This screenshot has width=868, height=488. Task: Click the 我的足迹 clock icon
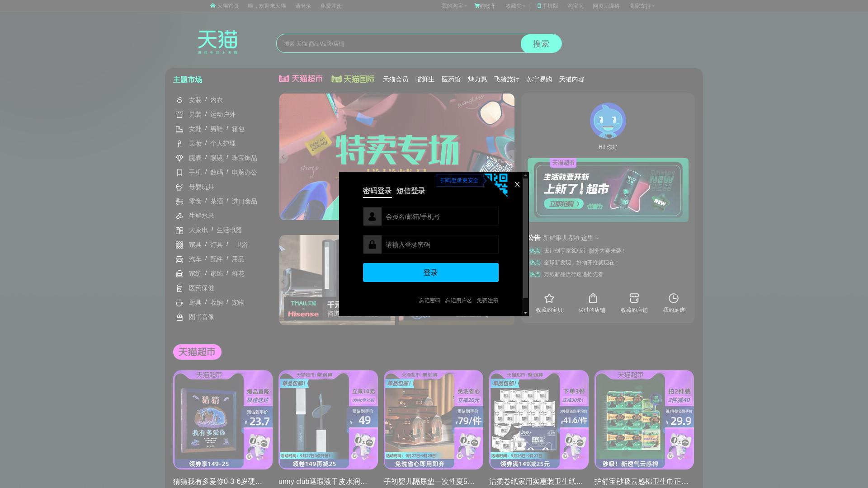point(674,298)
